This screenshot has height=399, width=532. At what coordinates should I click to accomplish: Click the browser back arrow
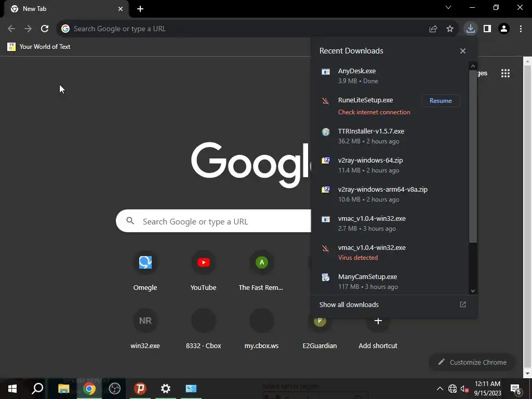click(11, 29)
